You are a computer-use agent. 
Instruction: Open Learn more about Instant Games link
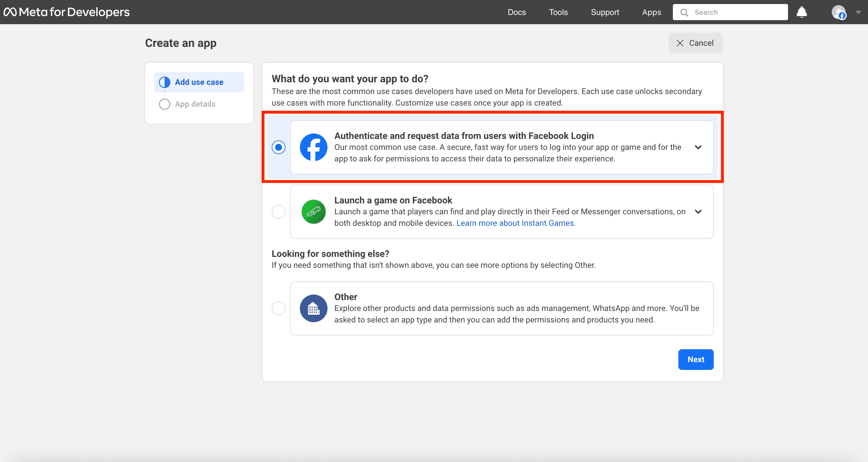[x=515, y=223]
